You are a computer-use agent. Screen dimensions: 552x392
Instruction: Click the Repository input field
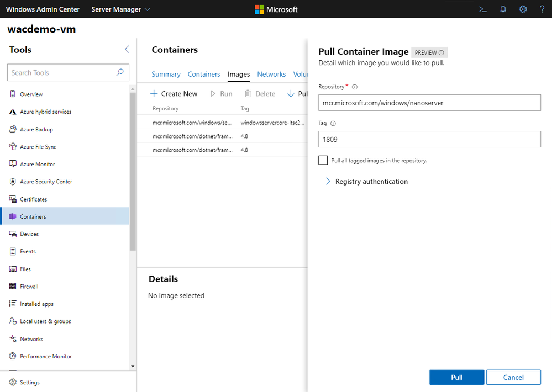pos(429,103)
